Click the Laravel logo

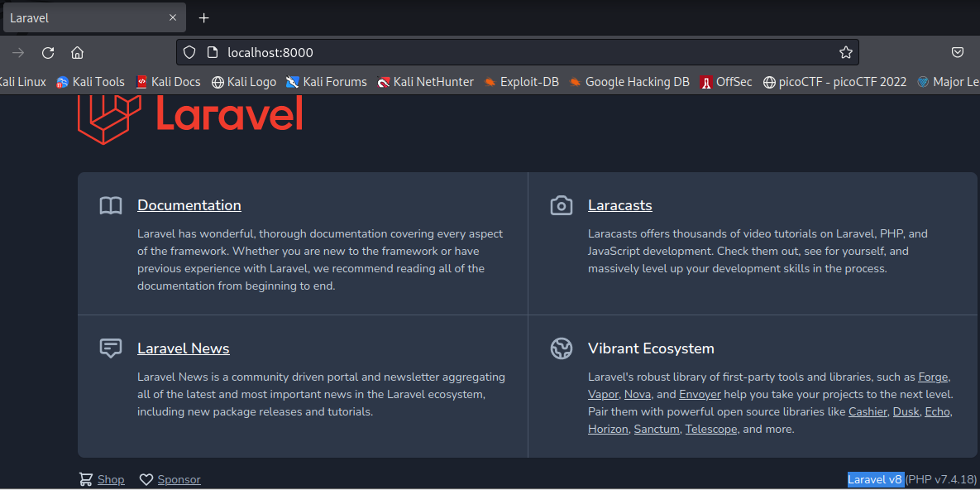[x=190, y=119]
